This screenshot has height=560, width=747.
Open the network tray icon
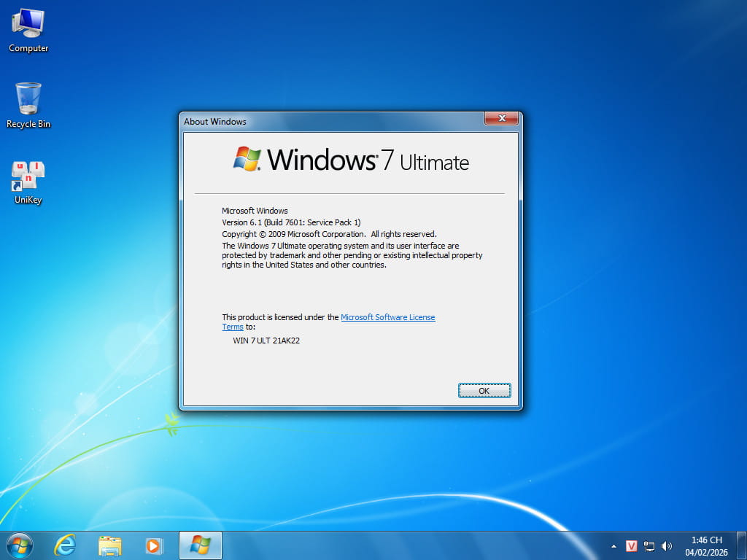pos(649,546)
